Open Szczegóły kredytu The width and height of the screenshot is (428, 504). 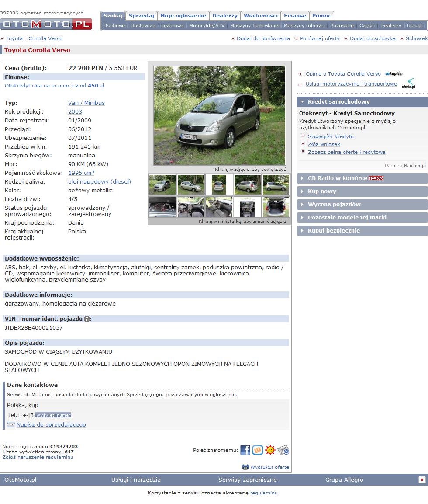pyautogui.click(x=331, y=136)
